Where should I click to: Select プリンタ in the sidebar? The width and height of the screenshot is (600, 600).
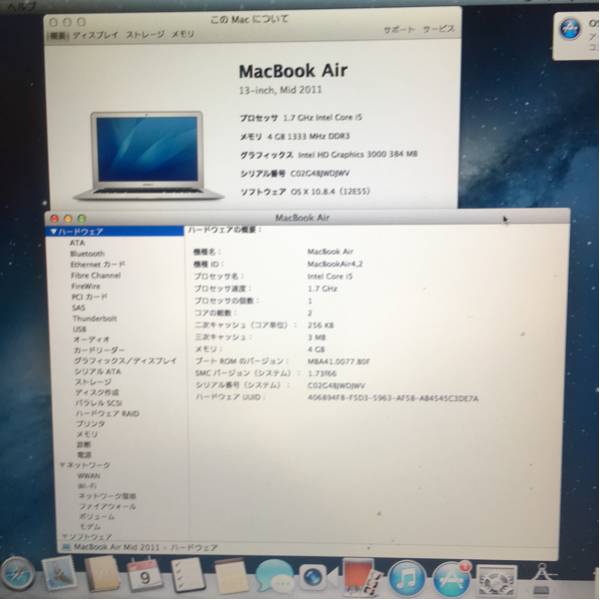pos(90,424)
